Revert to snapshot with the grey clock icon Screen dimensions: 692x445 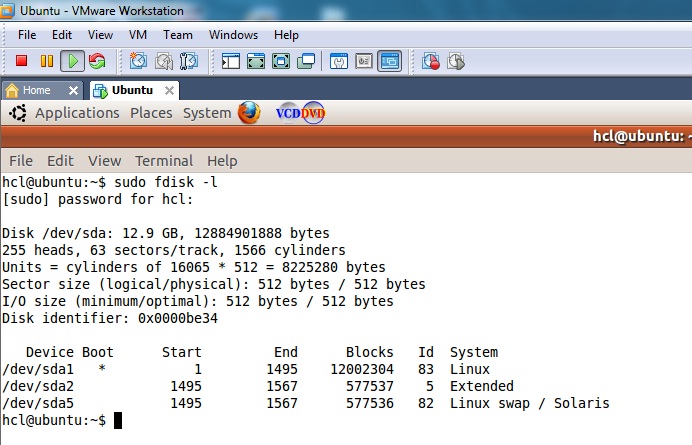pyautogui.click(x=164, y=61)
